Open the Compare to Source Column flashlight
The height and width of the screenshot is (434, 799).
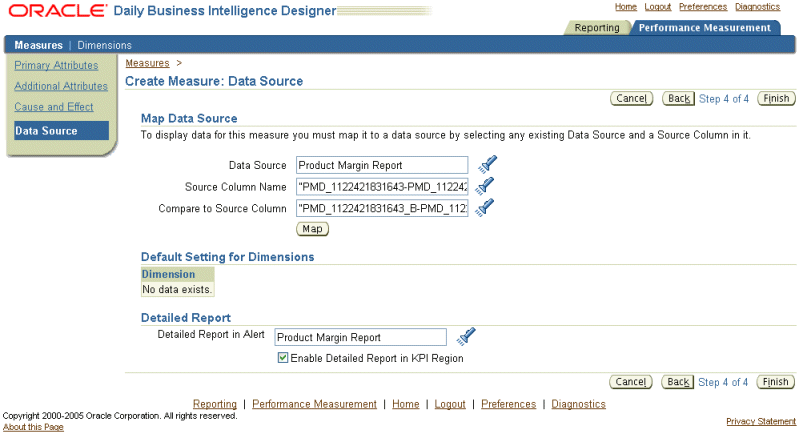(x=485, y=207)
